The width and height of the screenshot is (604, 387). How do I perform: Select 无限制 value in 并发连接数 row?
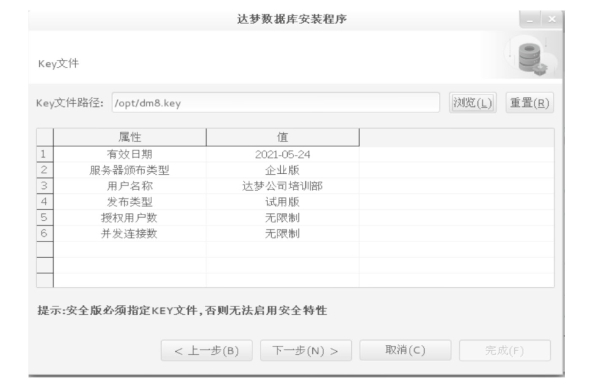(282, 233)
